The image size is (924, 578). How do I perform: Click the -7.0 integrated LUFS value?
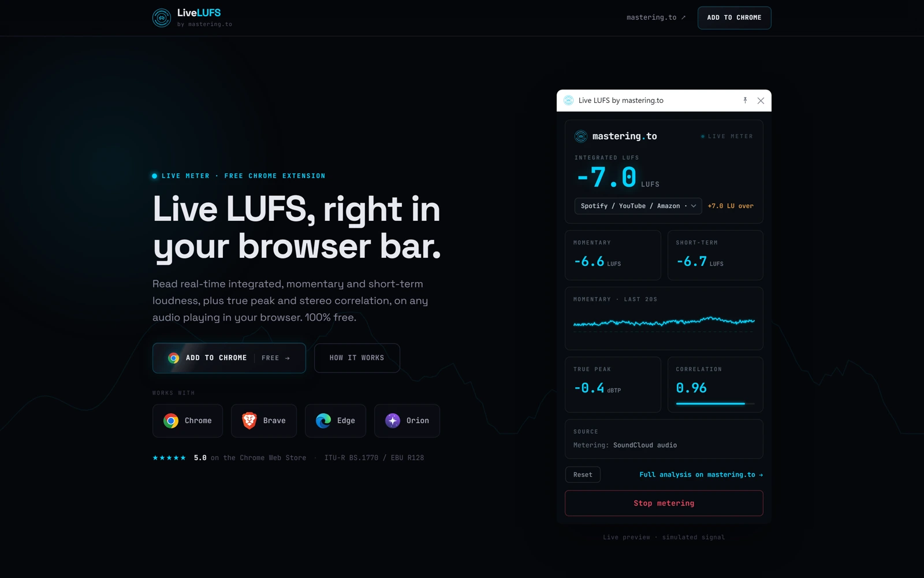click(x=606, y=177)
